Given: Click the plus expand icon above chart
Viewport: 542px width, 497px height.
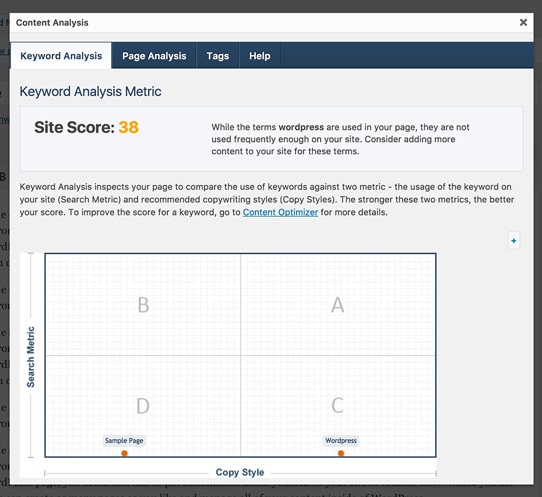Looking at the screenshot, I should pos(514,241).
